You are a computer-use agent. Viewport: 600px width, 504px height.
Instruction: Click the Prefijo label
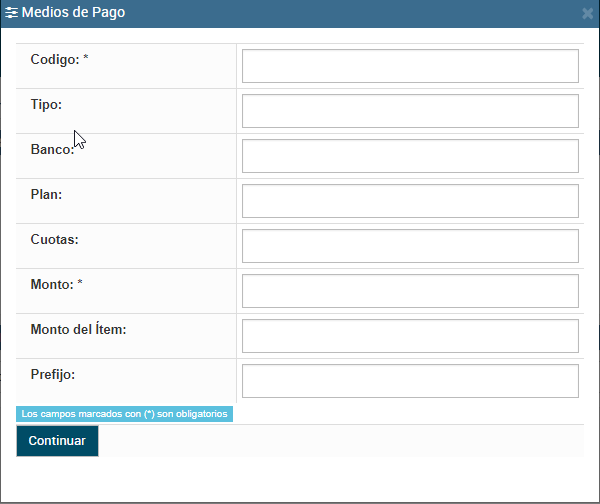click(x=53, y=374)
